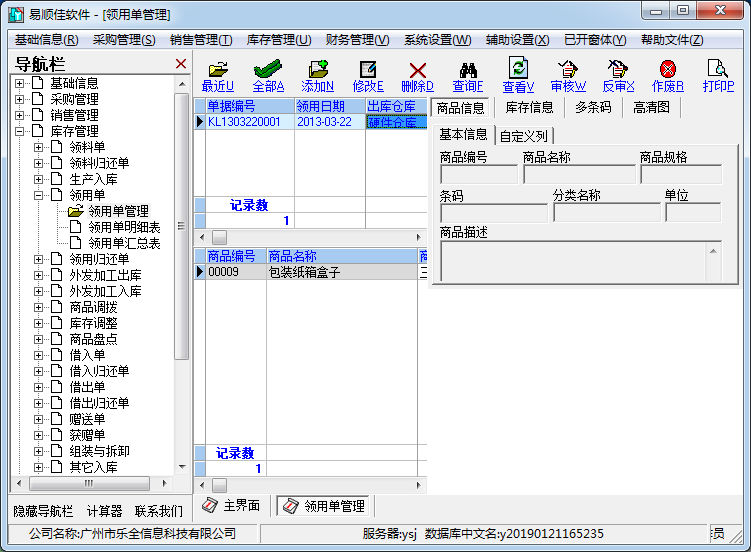Click the 最近U (recent) toolbar icon
This screenshot has height=552, width=751.
pos(217,70)
